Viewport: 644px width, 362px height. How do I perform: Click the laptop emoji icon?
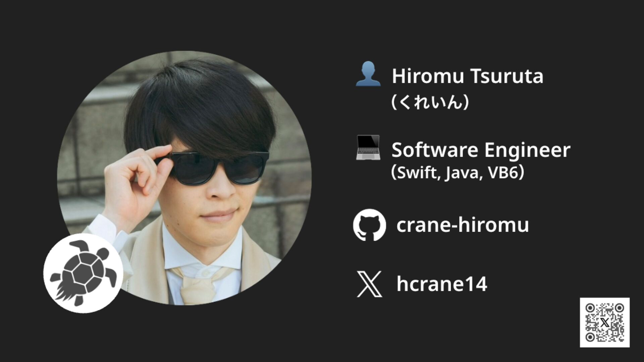point(368,147)
